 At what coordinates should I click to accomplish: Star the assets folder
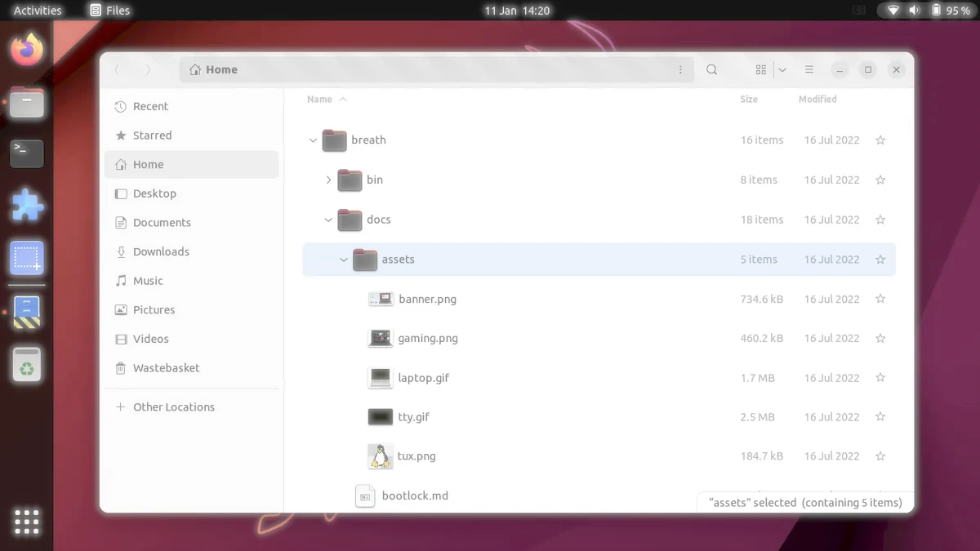point(880,260)
